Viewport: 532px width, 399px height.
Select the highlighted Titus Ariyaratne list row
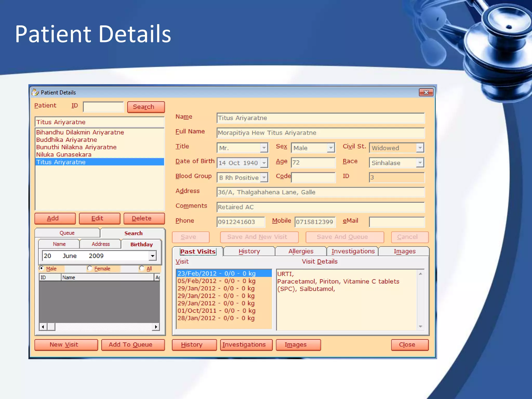pyautogui.click(x=99, y=162)
